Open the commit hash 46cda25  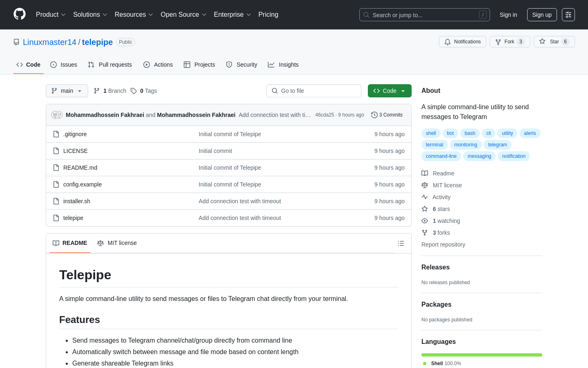coord(325,115)
